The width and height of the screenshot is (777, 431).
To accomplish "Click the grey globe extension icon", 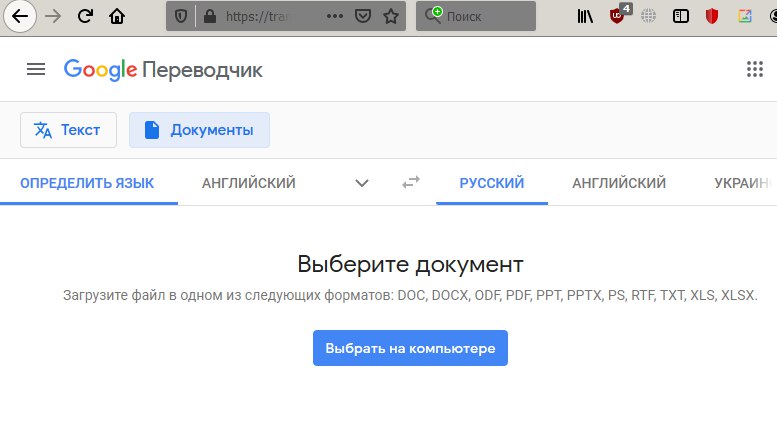I will pyautogui.click(x=648, y=16).
